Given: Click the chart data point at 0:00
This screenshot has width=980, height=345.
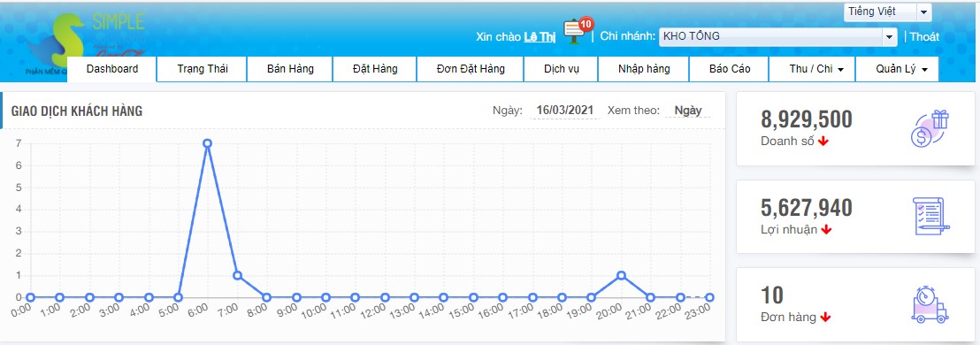Looking at the screenshot, I should (30, 297).
